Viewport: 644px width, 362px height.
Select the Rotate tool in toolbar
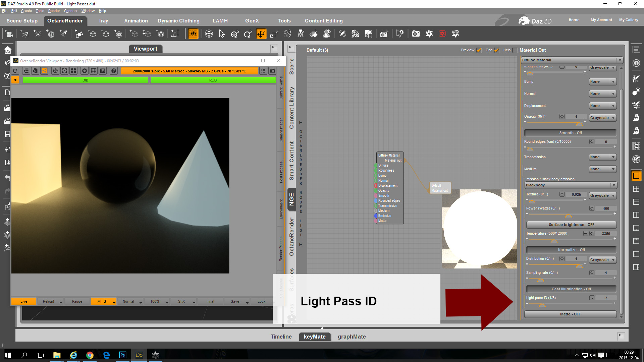point(248,34)
